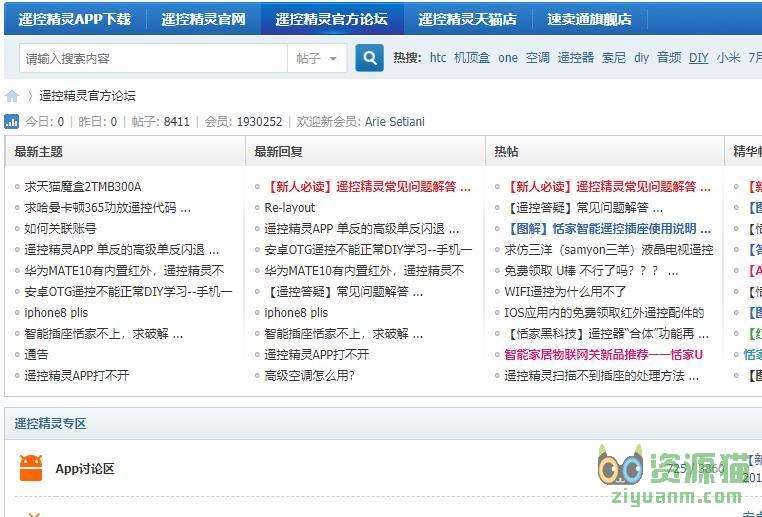Open post 求仿三洋(samyon三羊)液晶电视遥控
Image resolution: width=762 pixels, height=517 pixels.
point(609,249)
